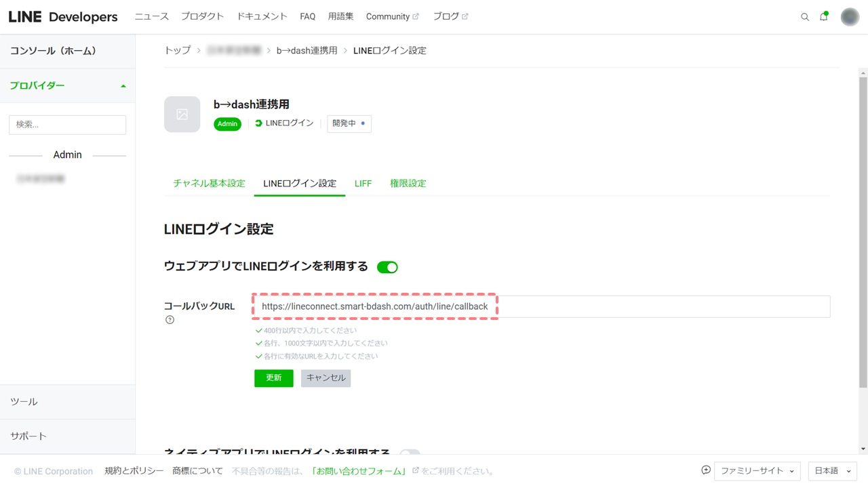This screenshot has height=488, width=868.
Task: Select the LINEログイン設定 tab
Action: tap(300, 184)
